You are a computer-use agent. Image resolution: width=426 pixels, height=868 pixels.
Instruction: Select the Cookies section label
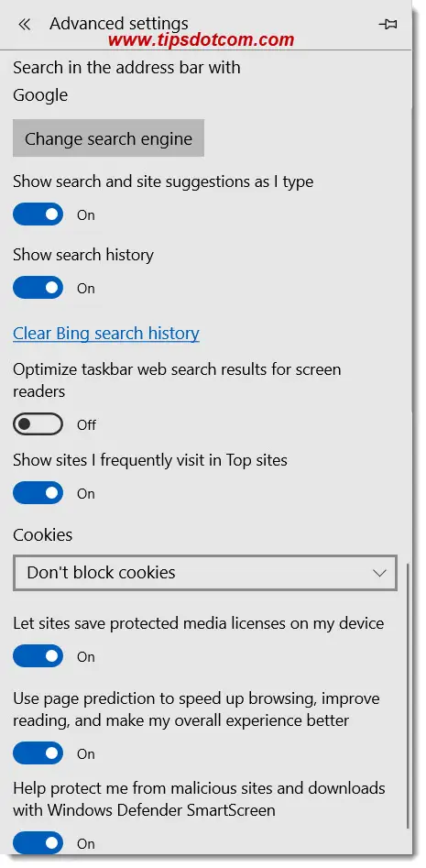[42, 534]
